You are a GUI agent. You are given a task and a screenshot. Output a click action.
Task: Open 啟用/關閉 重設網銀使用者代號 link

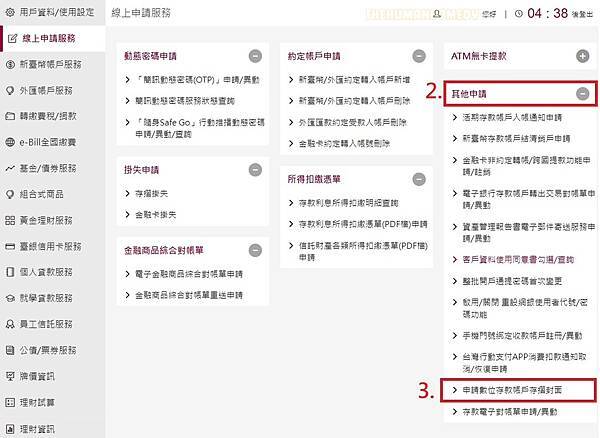tap(525, 308)
